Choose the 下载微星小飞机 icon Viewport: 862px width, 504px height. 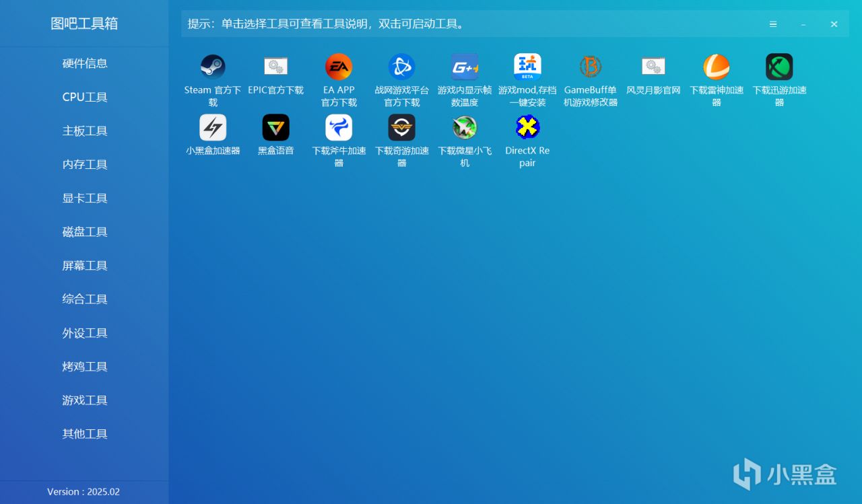pyautogui.click(x=465, y=127)
